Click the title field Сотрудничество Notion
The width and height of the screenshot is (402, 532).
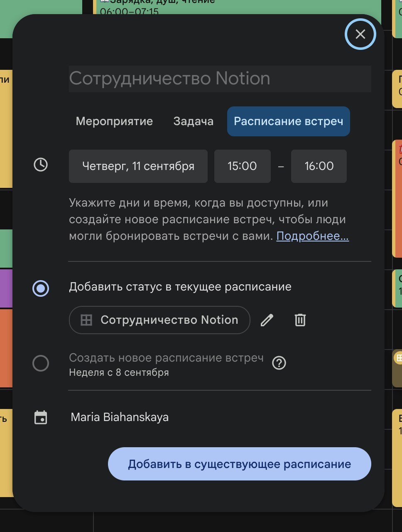click(220, 79)
